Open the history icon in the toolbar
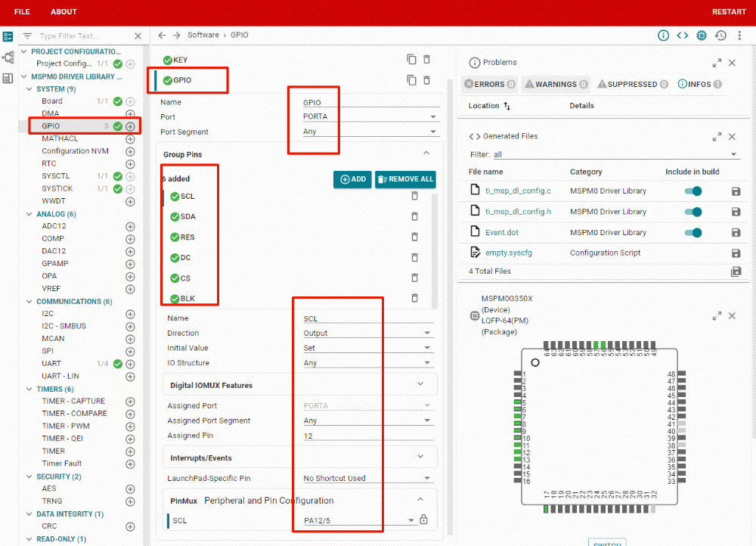The image size is (756, 546). coord(720,36)
